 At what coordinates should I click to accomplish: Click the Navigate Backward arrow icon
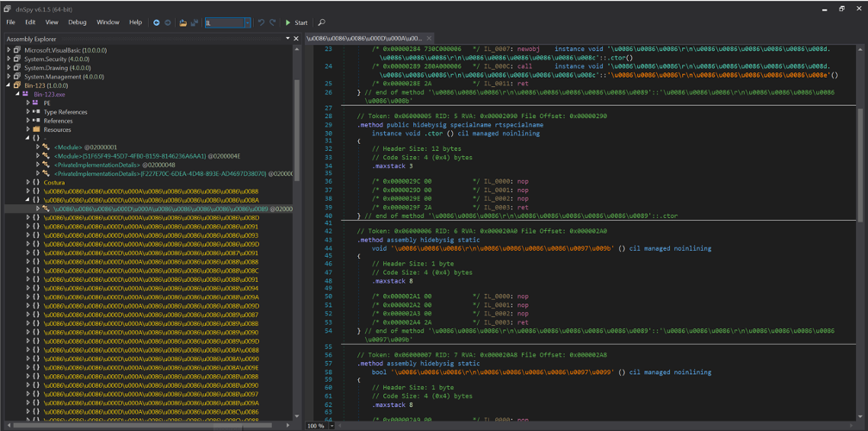[156, 22]
